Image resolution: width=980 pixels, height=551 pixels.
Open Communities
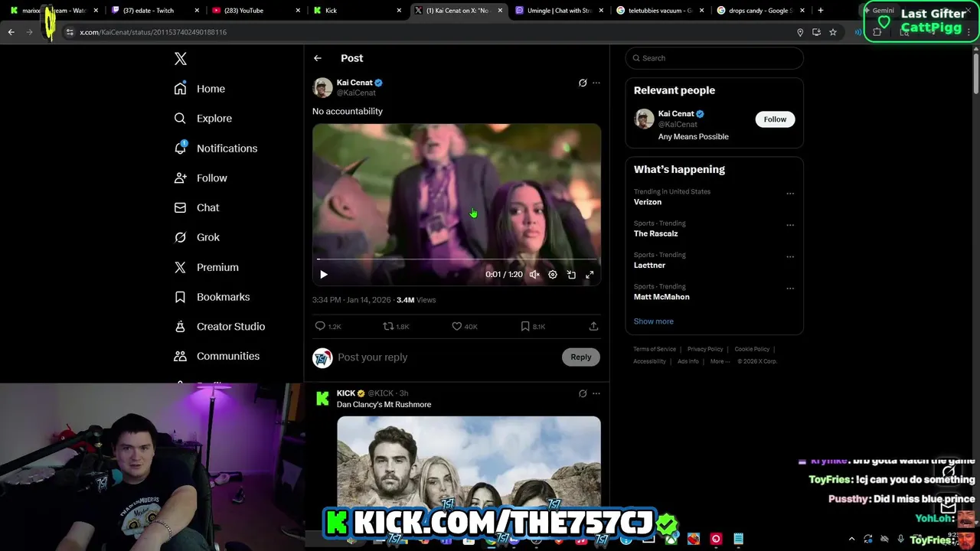tap(217, 356)
